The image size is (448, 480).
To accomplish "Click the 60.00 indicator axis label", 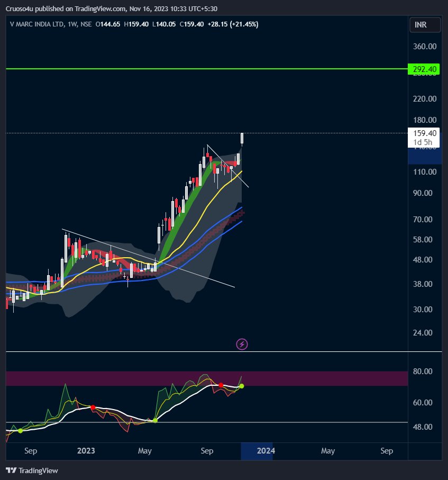I will coord(423,403).
